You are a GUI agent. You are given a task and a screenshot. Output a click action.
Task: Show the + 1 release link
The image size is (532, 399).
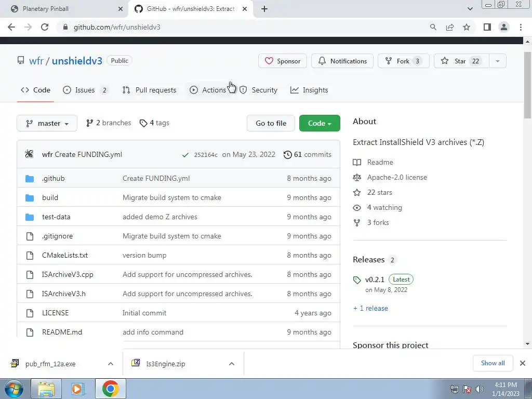370,308
